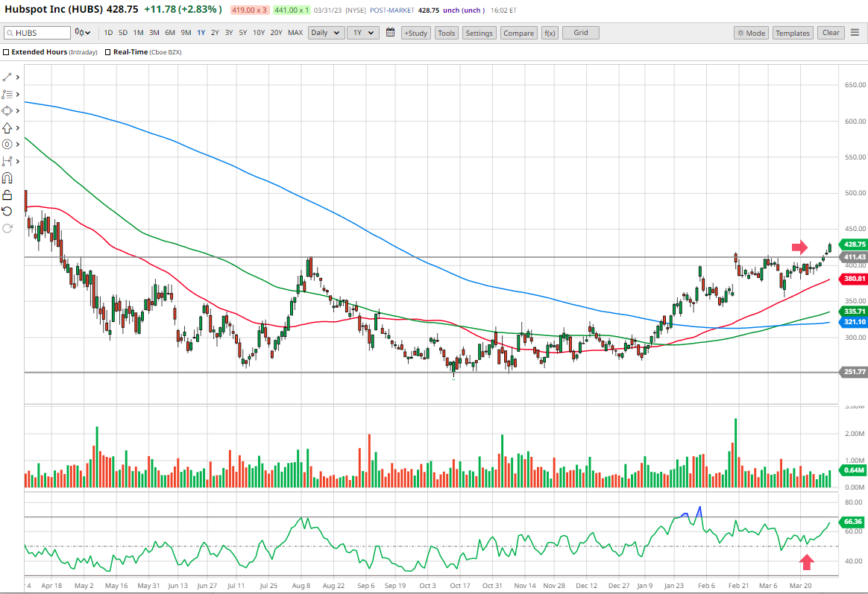The image size is (868, 594).
Task: Select the 3M time range
Action: [x=154, y=33]
